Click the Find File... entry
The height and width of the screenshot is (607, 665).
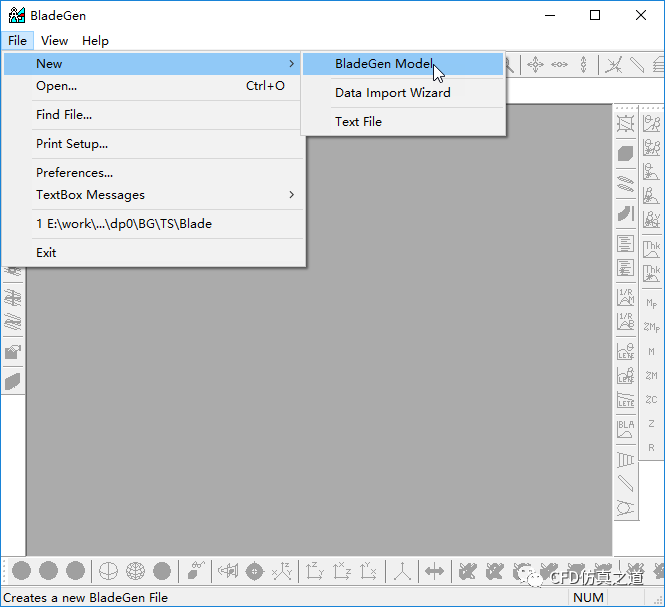pos(152,115)
